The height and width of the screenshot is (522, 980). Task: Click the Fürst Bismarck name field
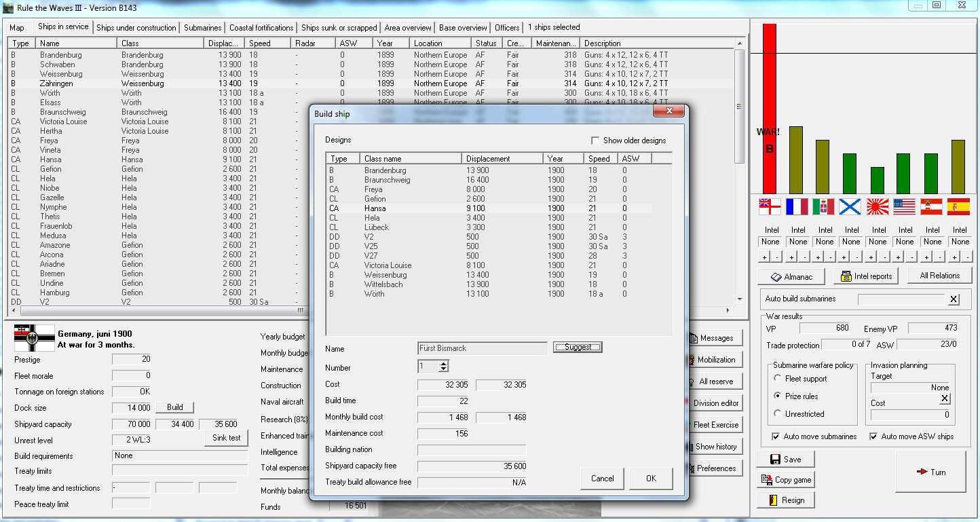482,348
